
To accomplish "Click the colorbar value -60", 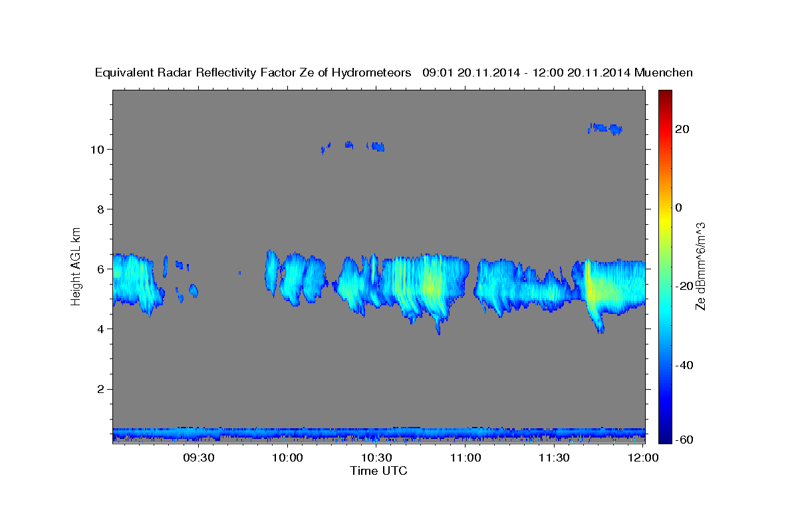I will coord(684,440).
